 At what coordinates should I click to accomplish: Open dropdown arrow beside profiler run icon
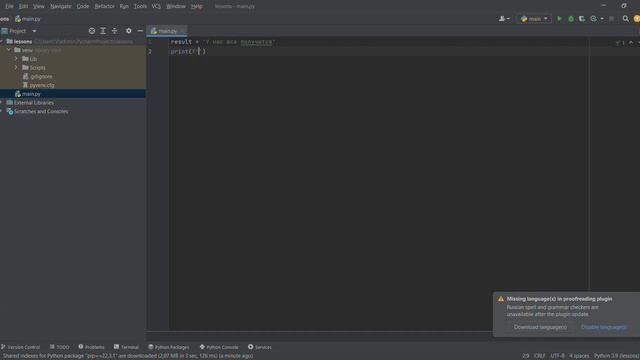[x=602, y=19]
